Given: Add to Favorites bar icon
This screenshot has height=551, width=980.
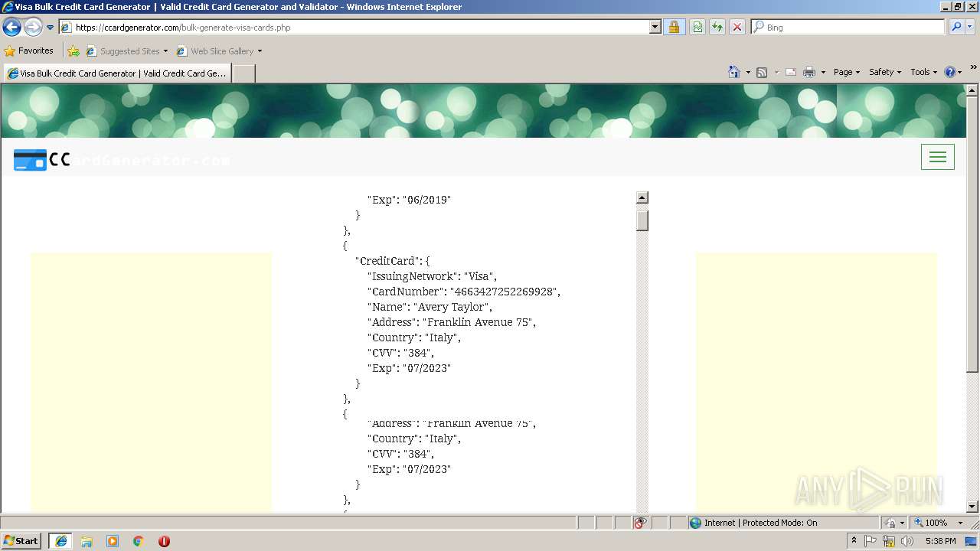Looking at the screenshot, I should [x=73, y=51].
